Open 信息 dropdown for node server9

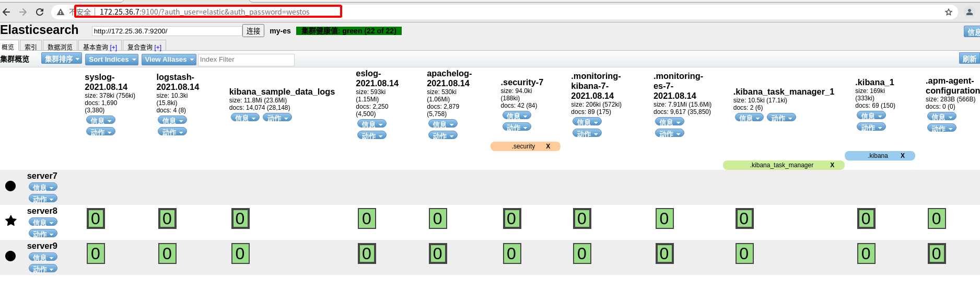[43, 257]
